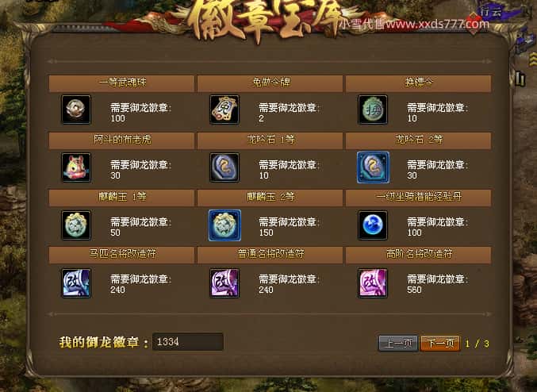Click the 我的御龙徽章 count field
Screen dimensions: 537x392
188,342
